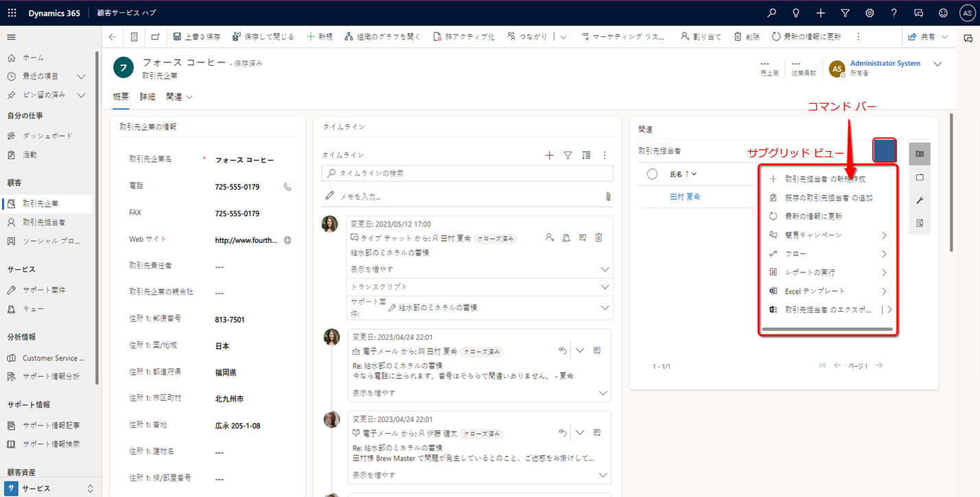Open the Dynamics 365 app launcher grid
The image size is (980, 497).
[12, 13]
